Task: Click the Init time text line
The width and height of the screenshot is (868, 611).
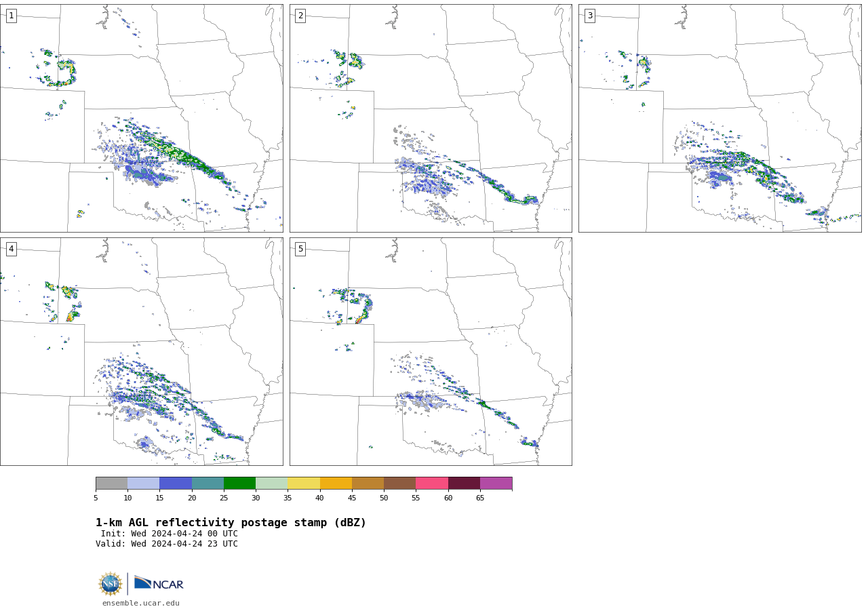Action: [170, 534]
